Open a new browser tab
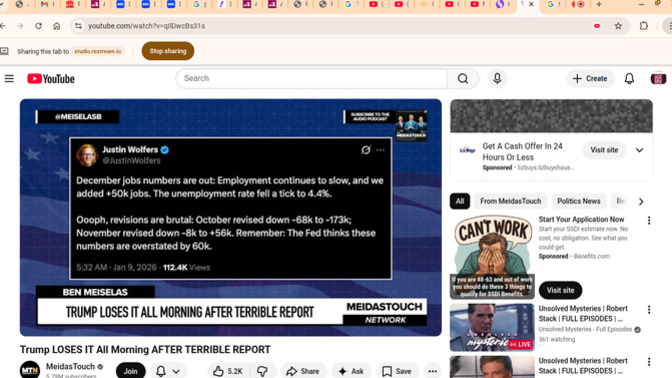Screen dimensions: 672x378 click(x=599, y=4)
